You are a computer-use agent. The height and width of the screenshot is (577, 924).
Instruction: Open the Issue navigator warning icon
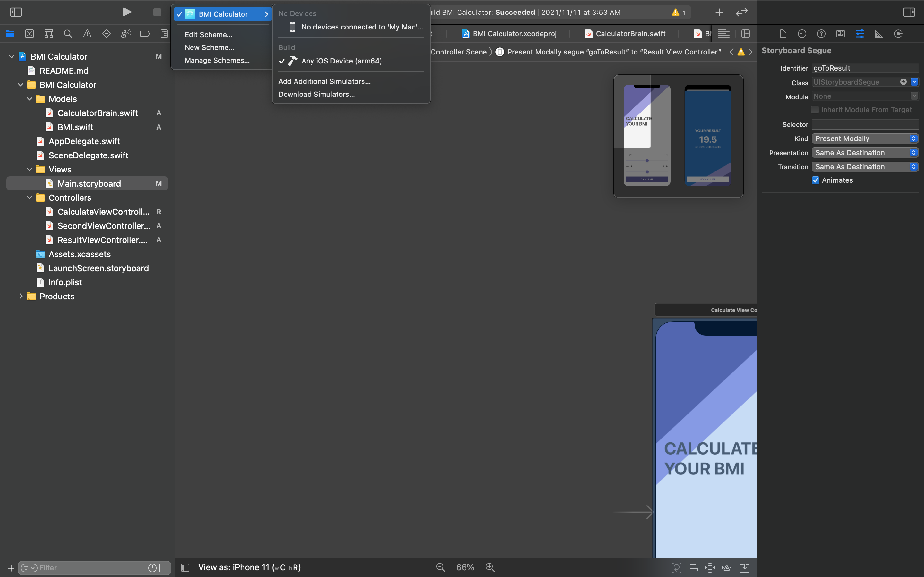tap(87, 34)
